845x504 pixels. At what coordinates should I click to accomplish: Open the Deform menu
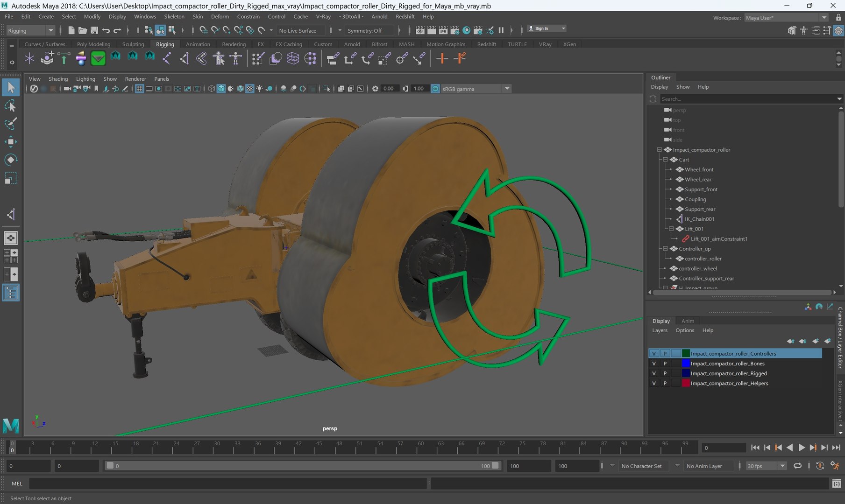click(220, 16)
